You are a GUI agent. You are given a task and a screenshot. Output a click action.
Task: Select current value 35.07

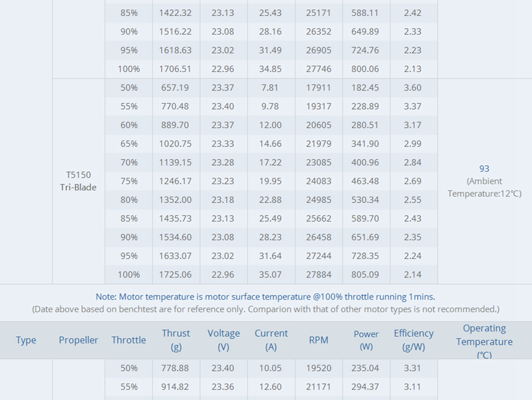pyautogui.click(x=271, y=274)
